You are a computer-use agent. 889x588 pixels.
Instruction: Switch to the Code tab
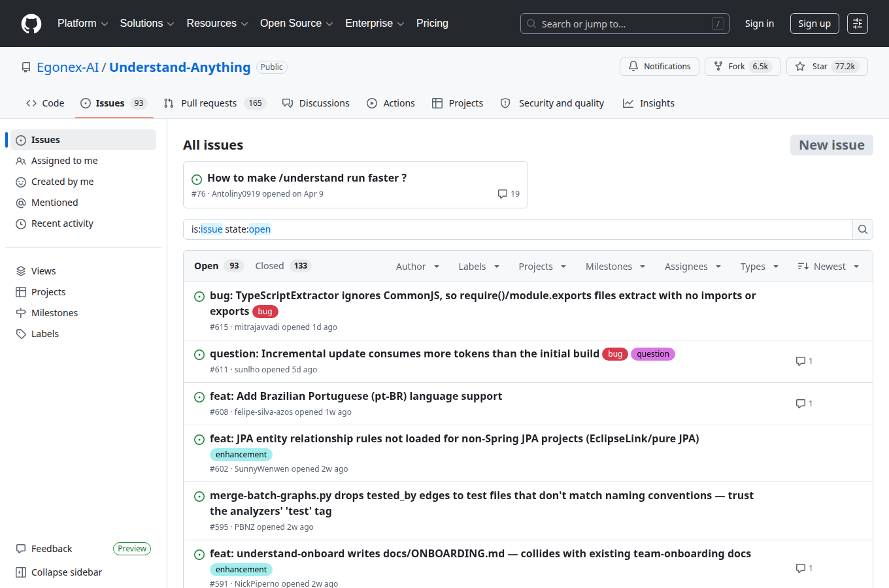(x=45, y=103)
